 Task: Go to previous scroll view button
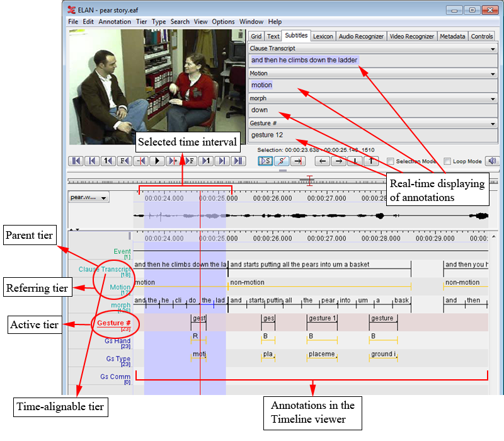(92, 161)
